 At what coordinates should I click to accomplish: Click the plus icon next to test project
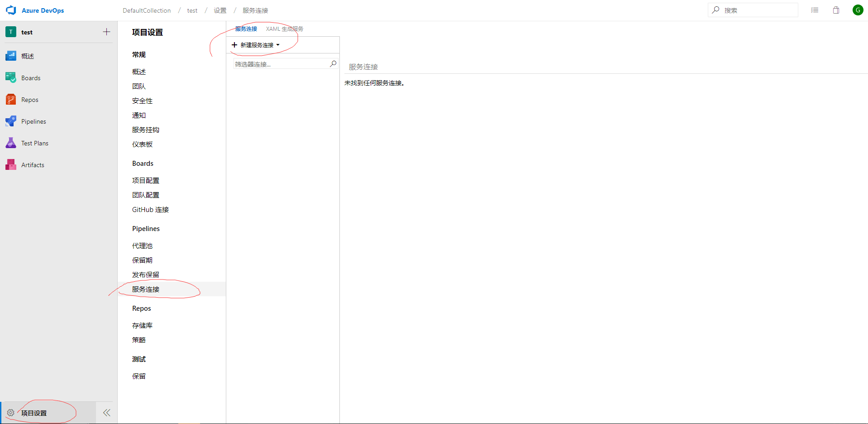tap(106, 32)
